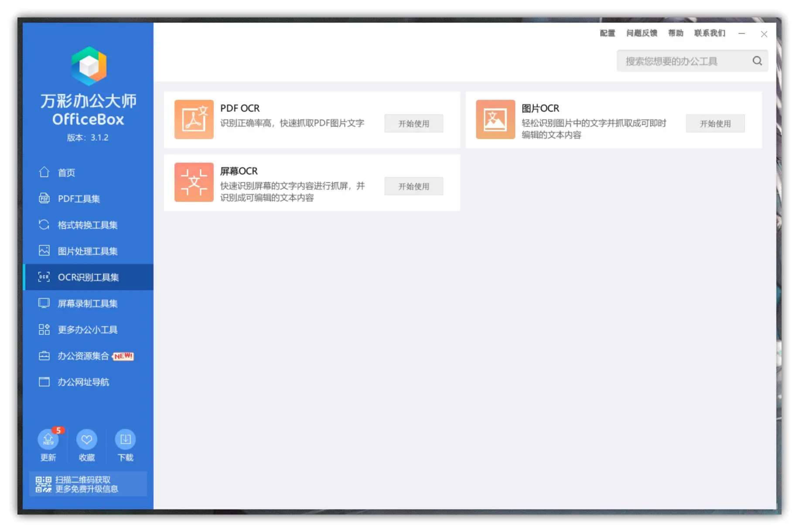Click the 图片OCR tool icon

(x=495, y=119)
